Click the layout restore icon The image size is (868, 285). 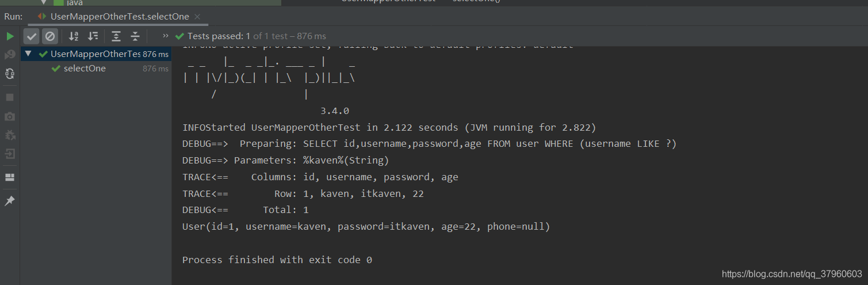10,177
